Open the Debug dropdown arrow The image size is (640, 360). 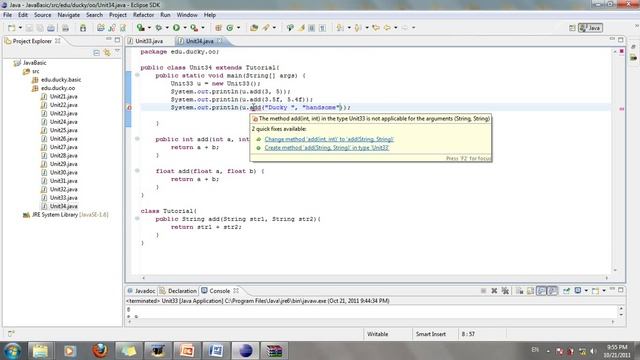pos(167,28)
